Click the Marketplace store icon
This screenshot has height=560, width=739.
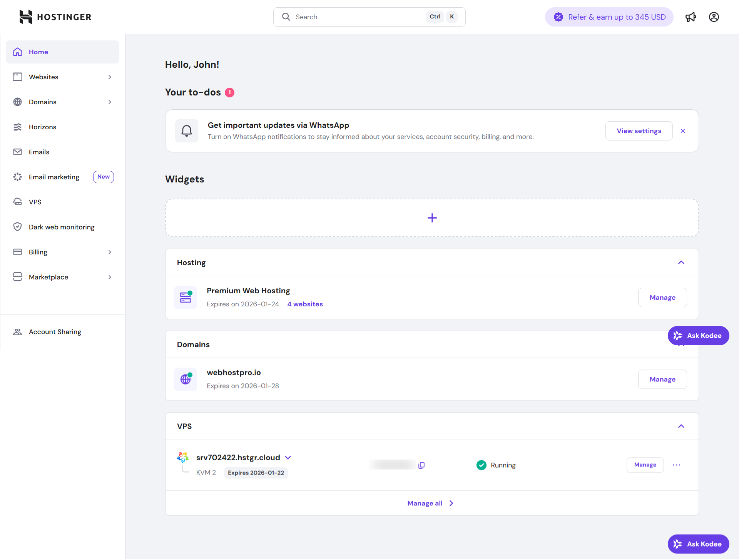(x=18, y=277)
